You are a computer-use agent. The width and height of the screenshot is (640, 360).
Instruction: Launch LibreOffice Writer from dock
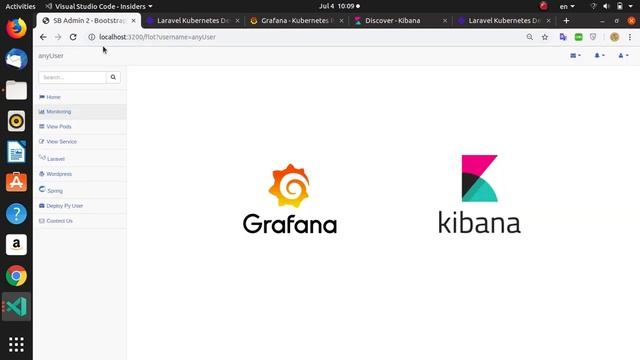click(x=16, y=152)
